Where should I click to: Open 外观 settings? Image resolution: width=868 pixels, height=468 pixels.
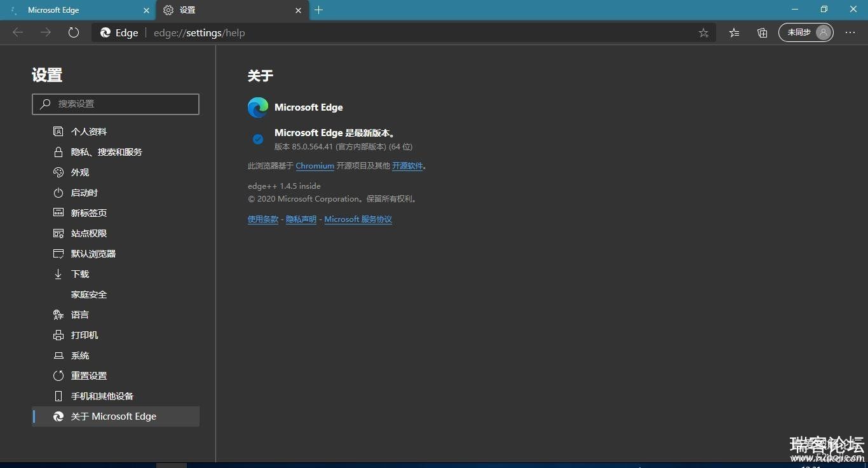tap(116, 172)
